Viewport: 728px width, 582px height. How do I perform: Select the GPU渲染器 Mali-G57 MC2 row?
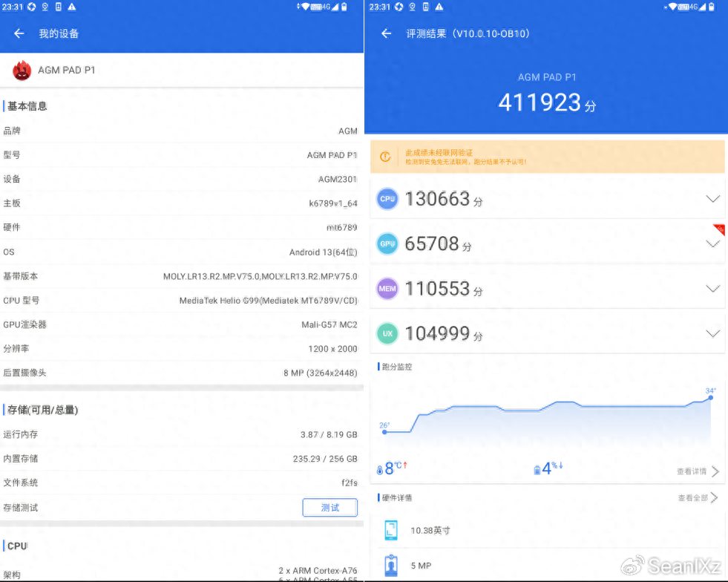click(x=182, y=324)
